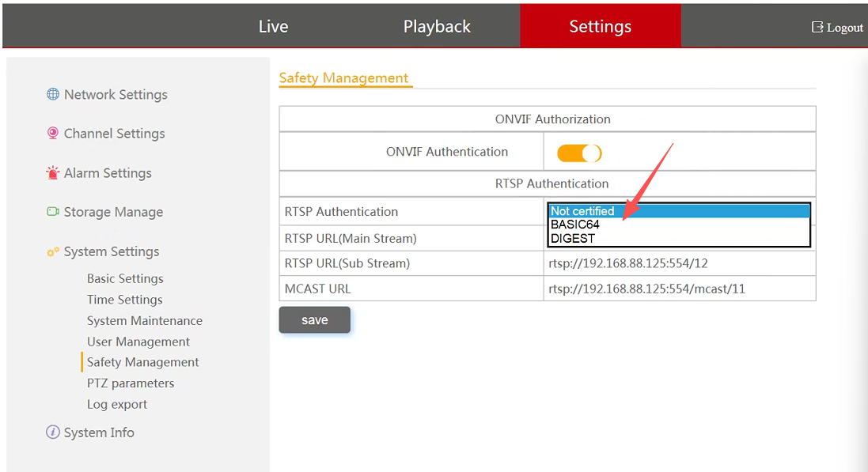868x472 pixels.
Task: Click the green Storage Manage icon
Action: (x=53, y=212)
